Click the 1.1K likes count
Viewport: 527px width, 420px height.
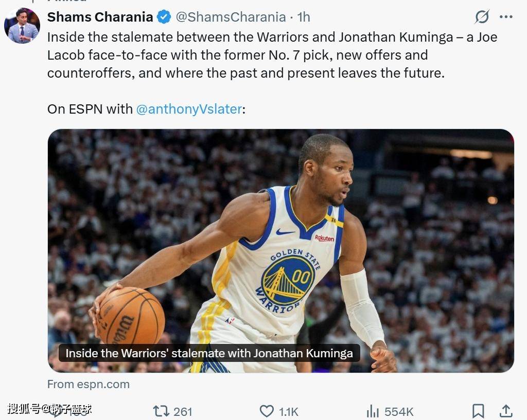[289, 411]
